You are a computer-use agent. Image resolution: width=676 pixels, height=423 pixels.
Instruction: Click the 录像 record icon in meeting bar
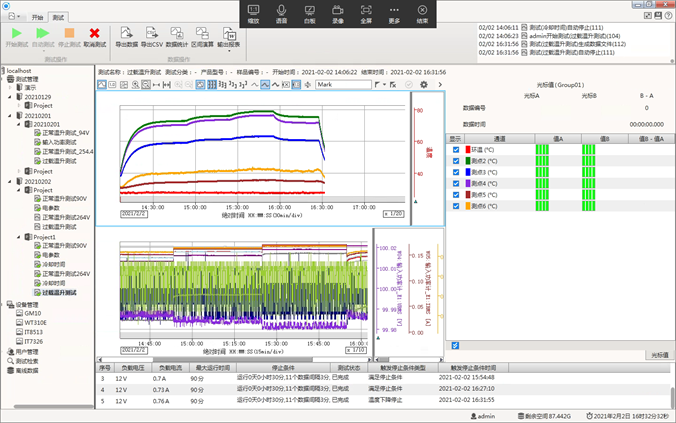click(337, 10)
